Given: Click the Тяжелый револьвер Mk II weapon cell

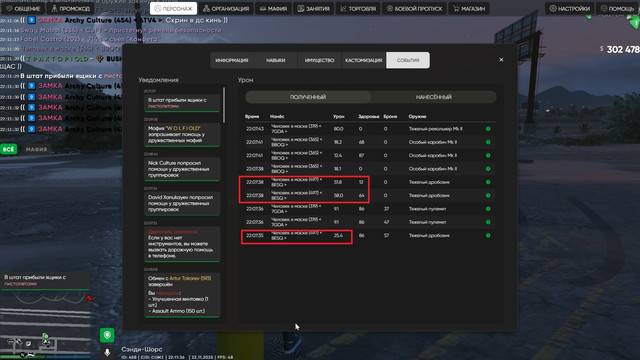Looking at the screenshot, I should click(x=436, y=129).
